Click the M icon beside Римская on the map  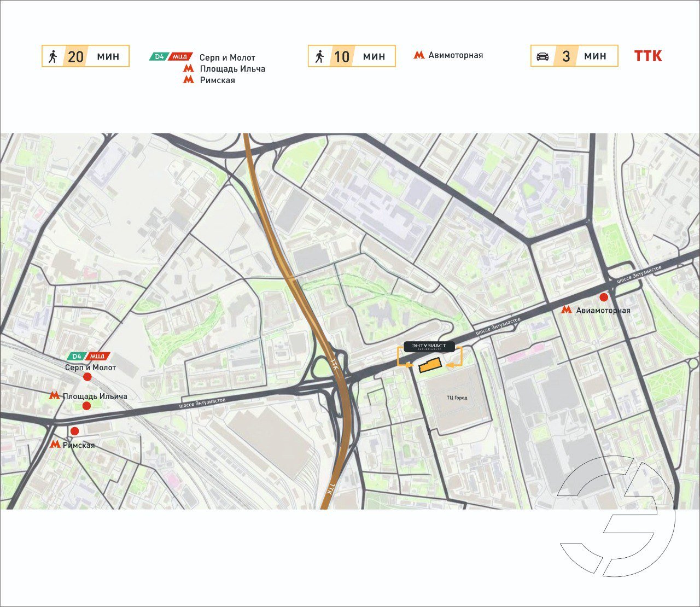pyautogui.click(x=56, y=444)
